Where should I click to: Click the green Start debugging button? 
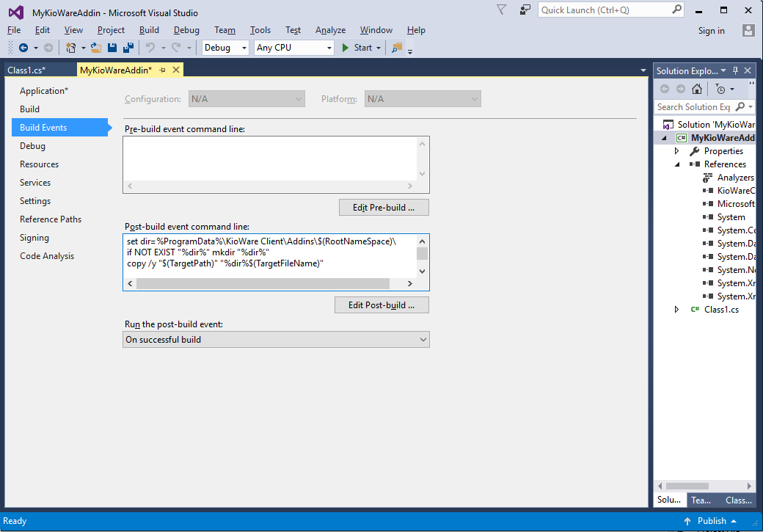point(358,48)
